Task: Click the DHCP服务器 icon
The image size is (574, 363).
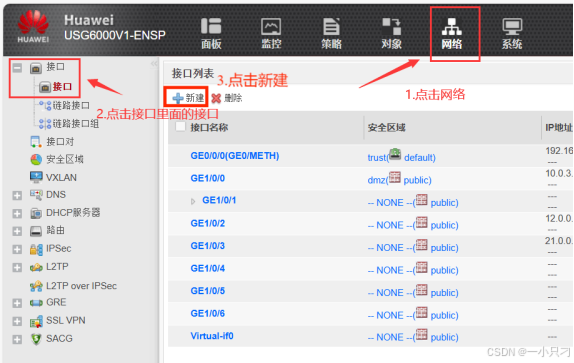Action: tap(36, 213)
